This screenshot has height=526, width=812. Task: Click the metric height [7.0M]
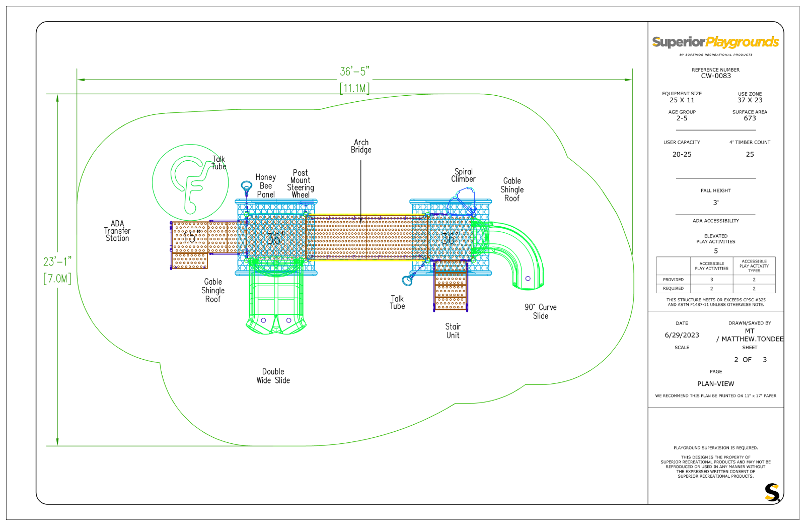[x=57, y=279]
